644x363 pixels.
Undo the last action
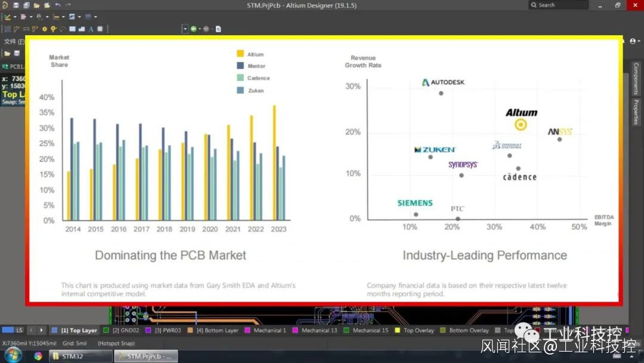(58, 5)
